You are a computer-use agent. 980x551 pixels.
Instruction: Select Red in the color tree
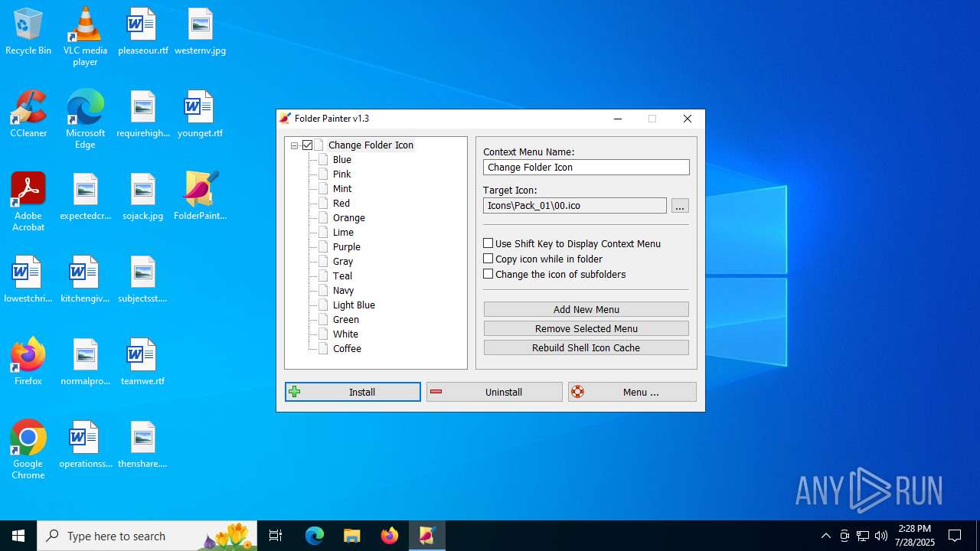pos(341,204)
